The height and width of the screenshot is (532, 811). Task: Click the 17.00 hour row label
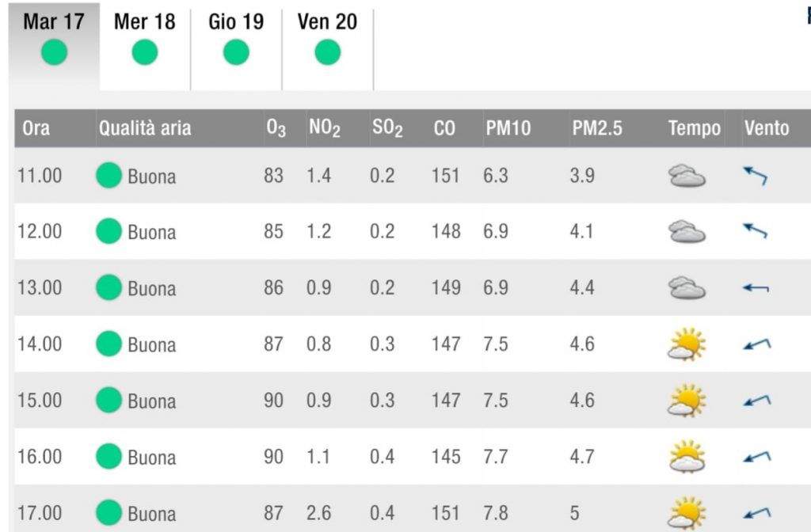pyautogui.click(x=40, y=513)
